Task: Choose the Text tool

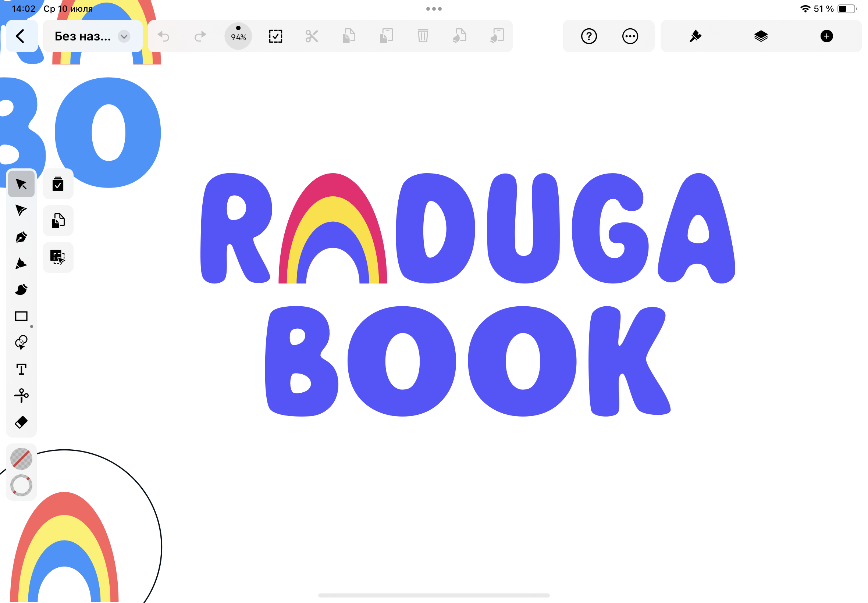Action: [21, 370]
